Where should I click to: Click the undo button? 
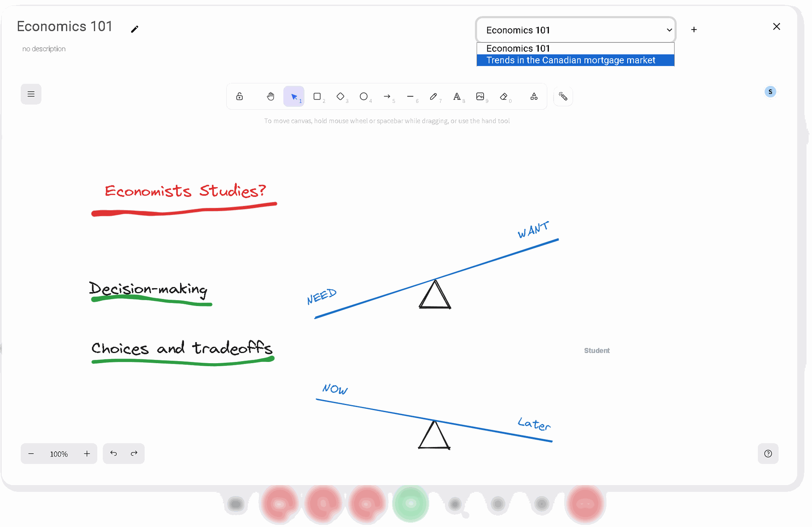pyautogui.click(x=113, y=453)
